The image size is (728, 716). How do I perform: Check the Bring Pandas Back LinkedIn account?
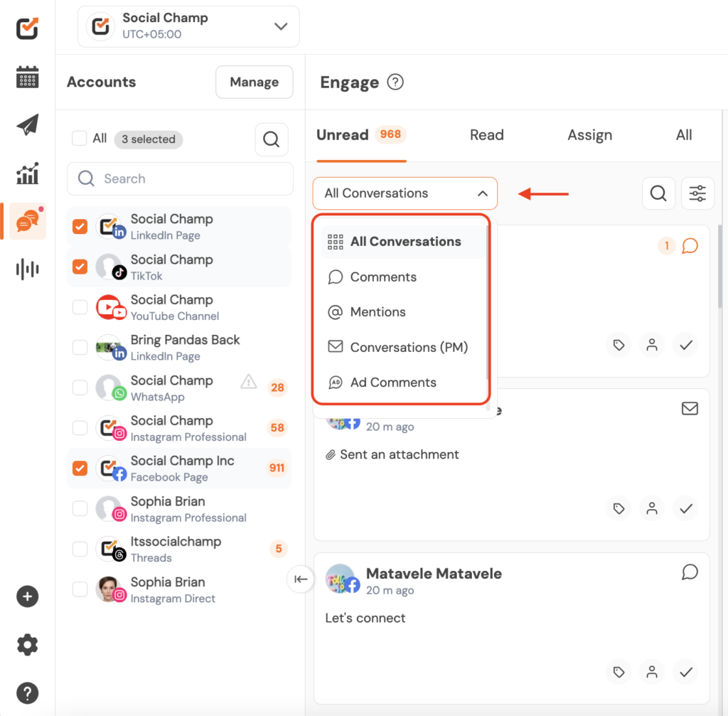click(x=80, y=347)
